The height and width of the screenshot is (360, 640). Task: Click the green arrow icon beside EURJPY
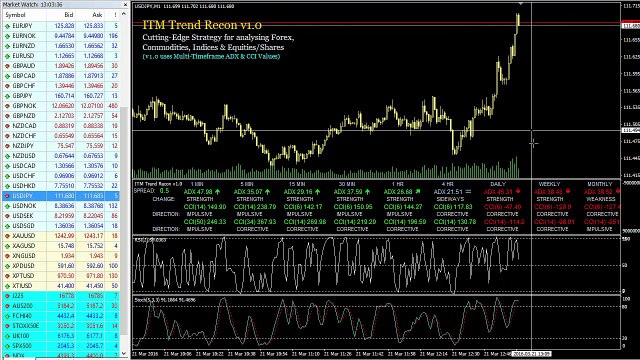[7, 26]
